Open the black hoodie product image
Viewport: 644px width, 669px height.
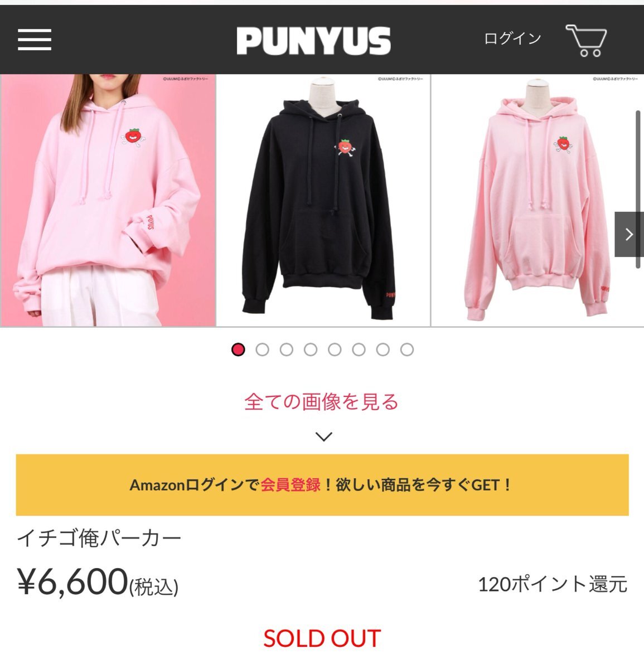[323, 200]
